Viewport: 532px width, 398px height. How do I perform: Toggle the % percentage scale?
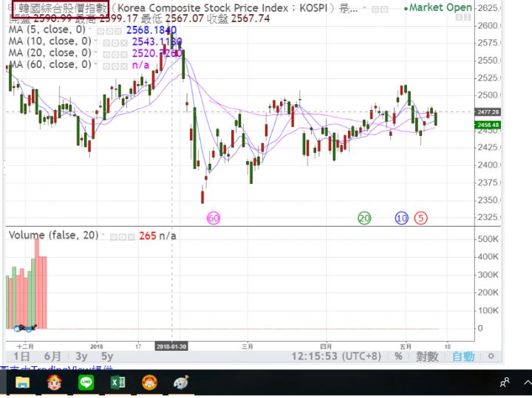(x=399, y=357)
